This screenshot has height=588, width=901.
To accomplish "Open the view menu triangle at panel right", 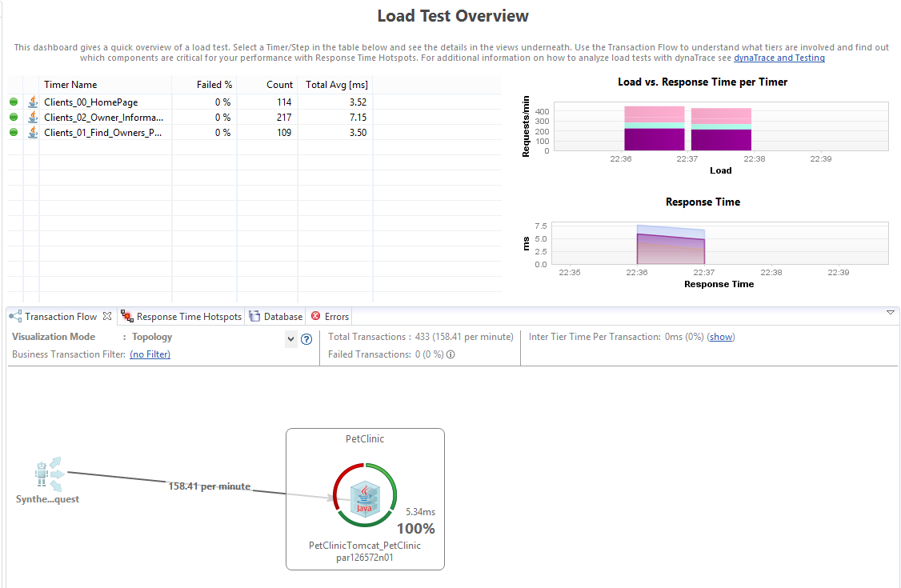I will tap(891, 313).
